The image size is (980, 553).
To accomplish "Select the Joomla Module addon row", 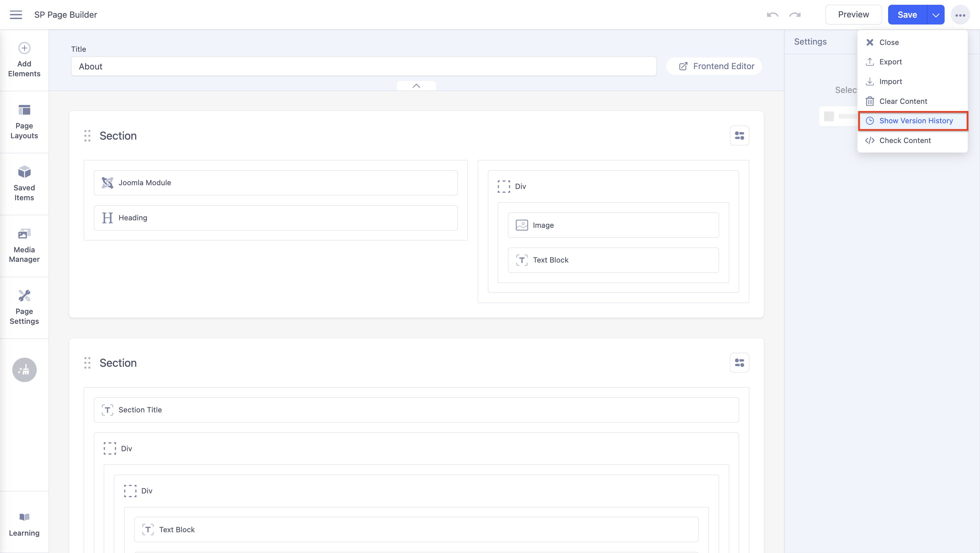I will coord(275,183).
